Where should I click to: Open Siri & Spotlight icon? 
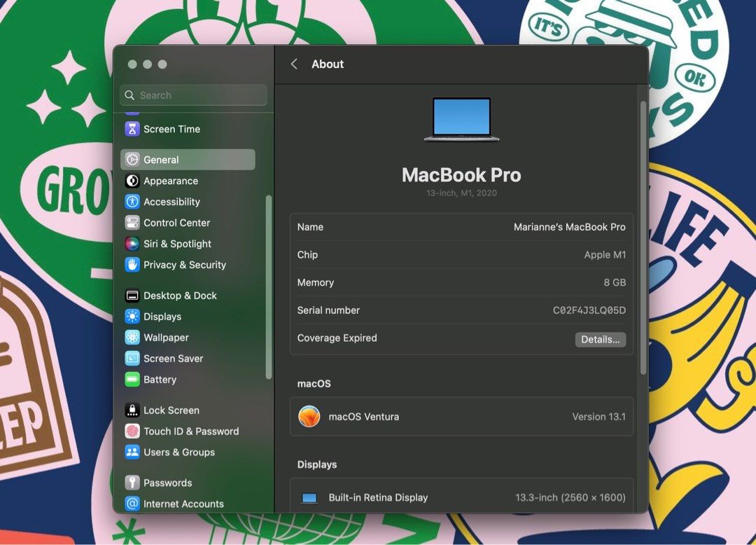coord(132,244)
